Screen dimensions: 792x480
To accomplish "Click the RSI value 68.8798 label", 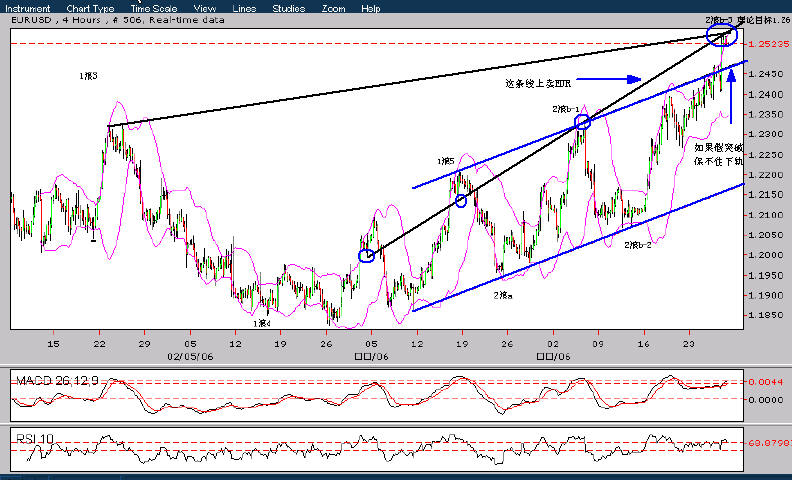I will tap(768, 443).
